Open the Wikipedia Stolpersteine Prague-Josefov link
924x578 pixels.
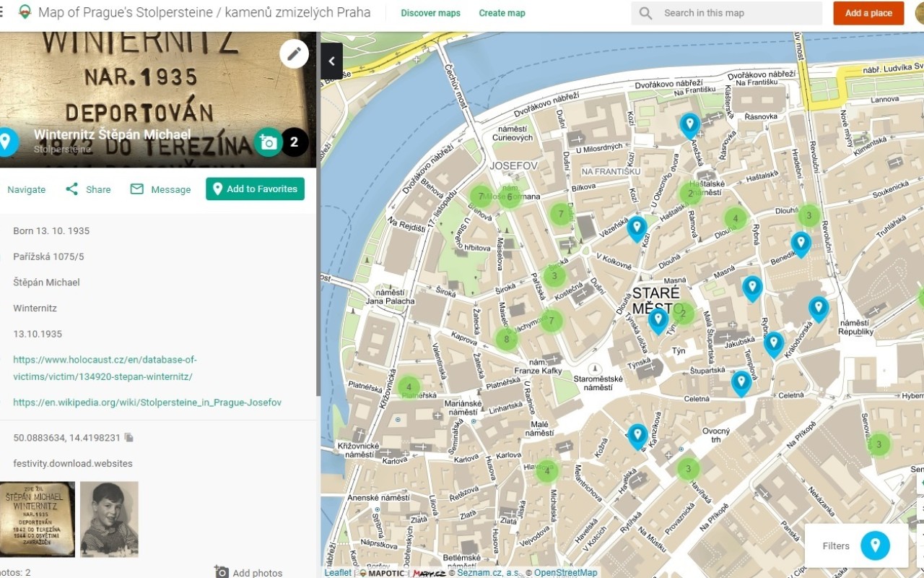click(x=147, y=402)
